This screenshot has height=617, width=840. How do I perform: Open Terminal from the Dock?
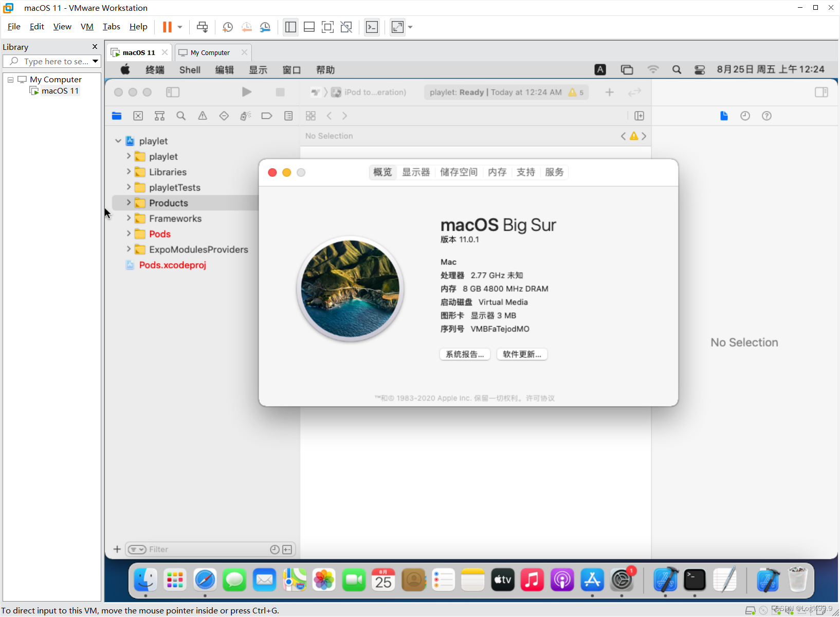point(695,580)
